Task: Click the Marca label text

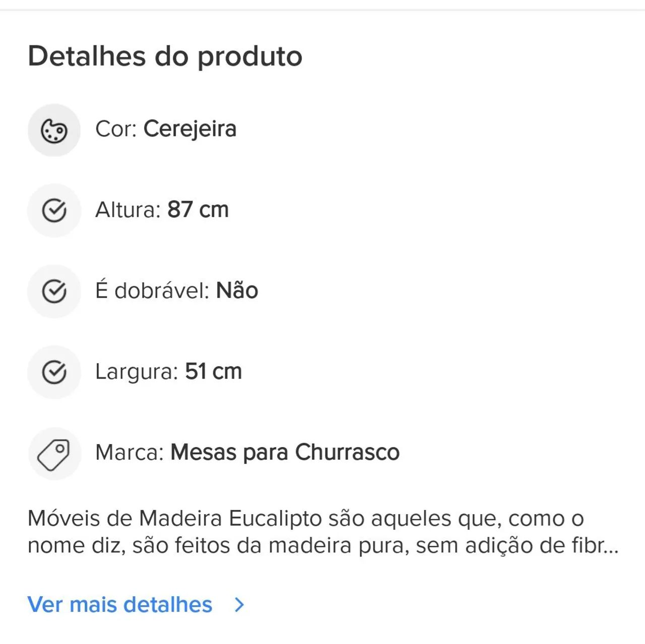Action: [130, 452]
